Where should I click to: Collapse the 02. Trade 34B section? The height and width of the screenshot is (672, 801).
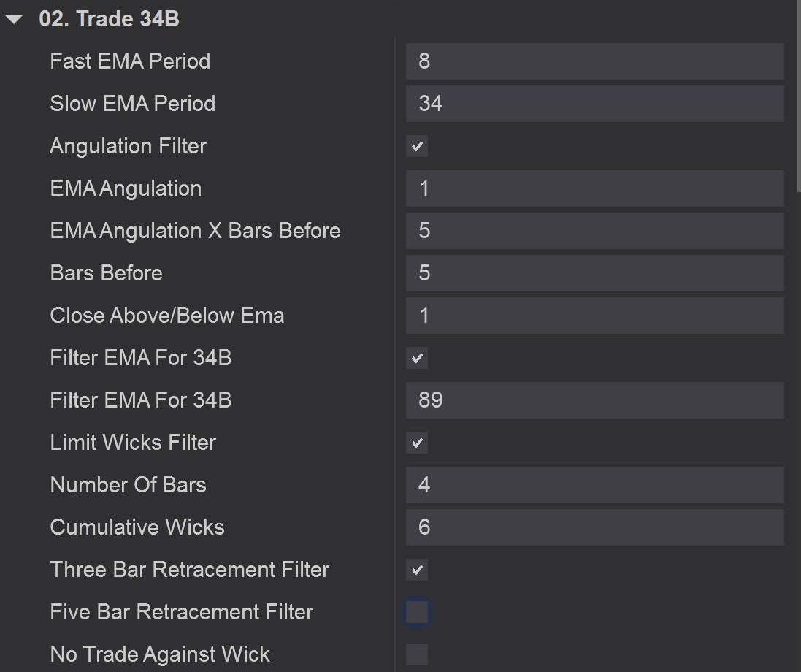tap(14, 20)
